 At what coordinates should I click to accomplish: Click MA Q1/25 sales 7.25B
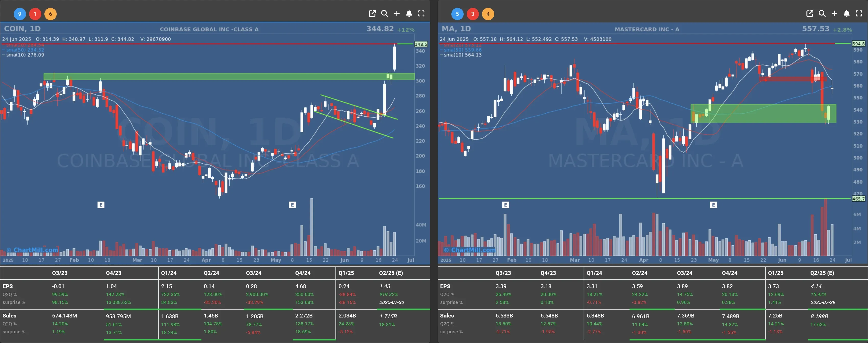click(x=775, y=316)
